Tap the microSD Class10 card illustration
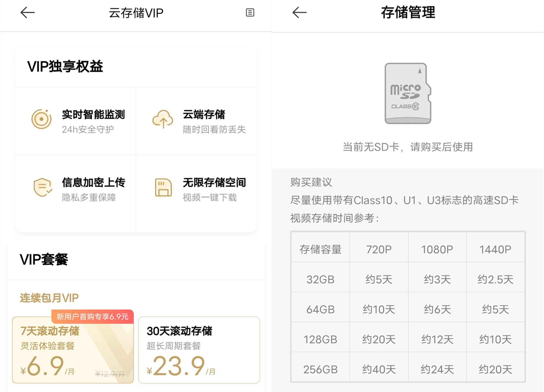The width and height of the screenshot is (544, 392). click(407, 94)
